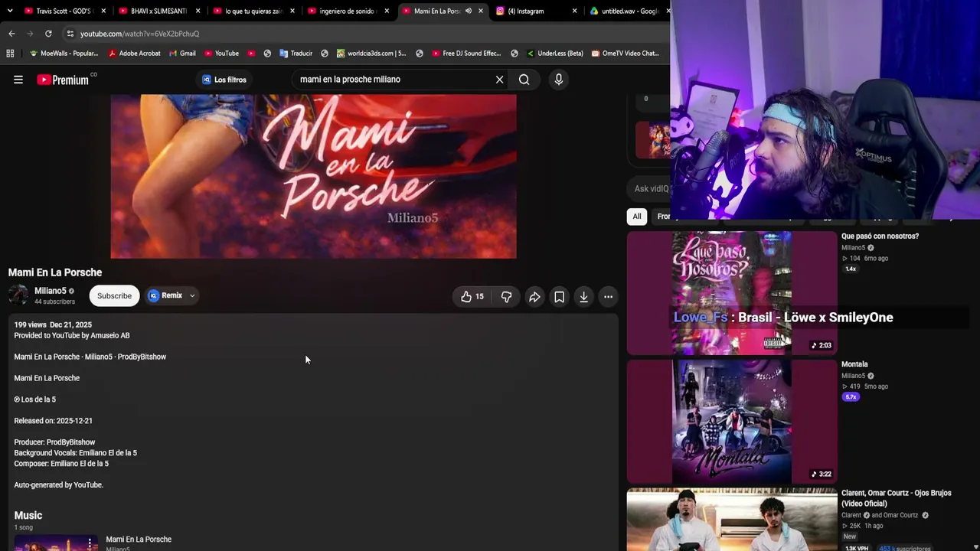Close the Instagram tab
The image size is (980, 551).
pos(576,11)
